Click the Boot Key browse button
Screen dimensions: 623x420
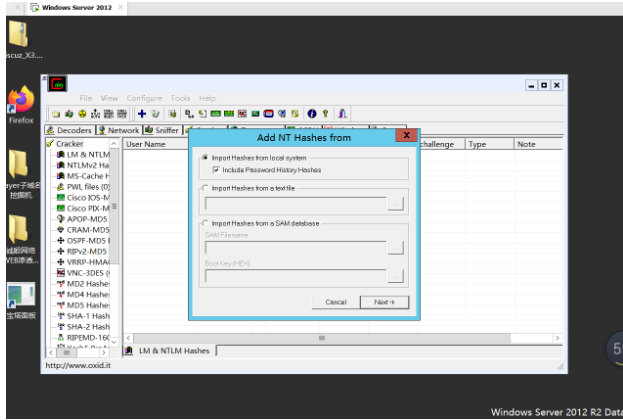coord(395,276)
